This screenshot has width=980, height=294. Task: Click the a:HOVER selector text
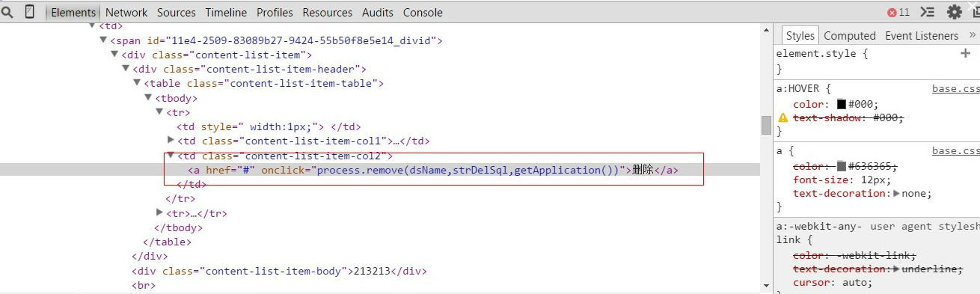point(797,89)
